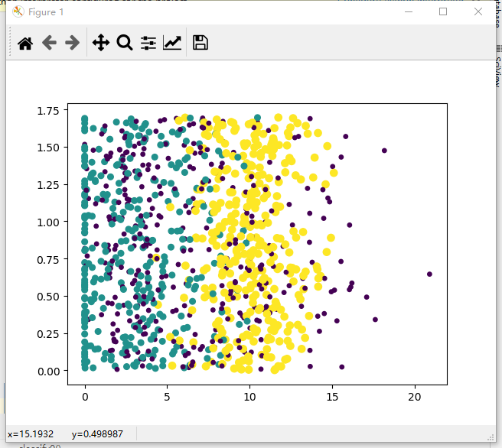Click the 5 x-axis tick label
Screen dimensions: 502x448
(x=167, y=397)
